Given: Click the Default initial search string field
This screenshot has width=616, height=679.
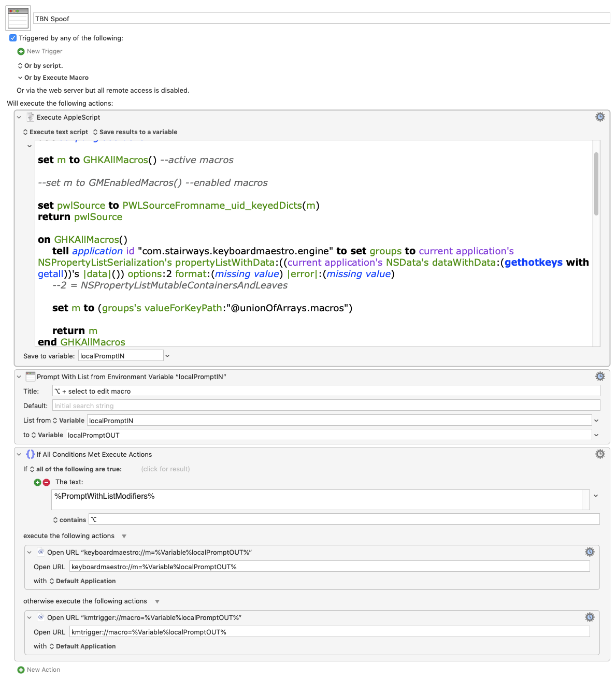Looking at the screenshot, I should click(x=326, y=406).
